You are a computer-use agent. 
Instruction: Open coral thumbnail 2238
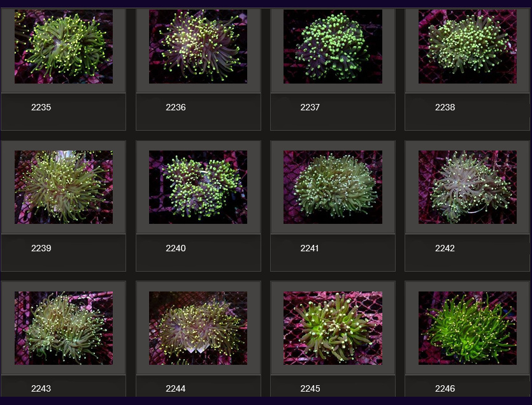pos(467,47)
